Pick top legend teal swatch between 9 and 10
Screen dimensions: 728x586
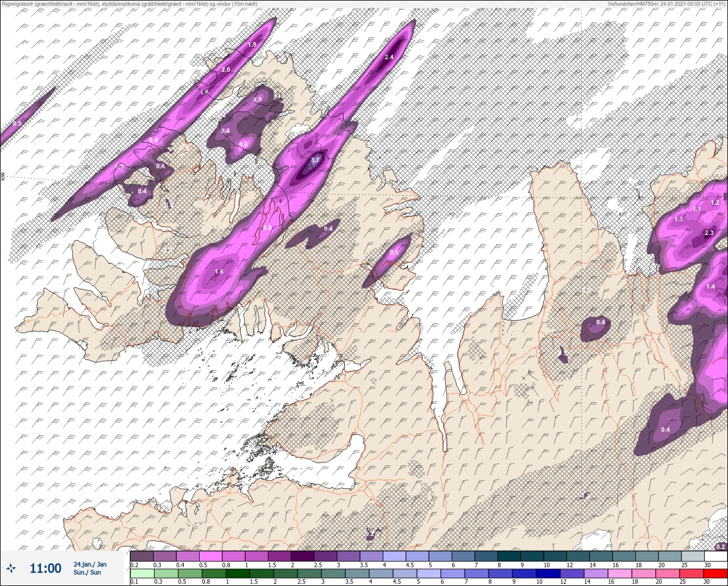click(x=532, y=556)
